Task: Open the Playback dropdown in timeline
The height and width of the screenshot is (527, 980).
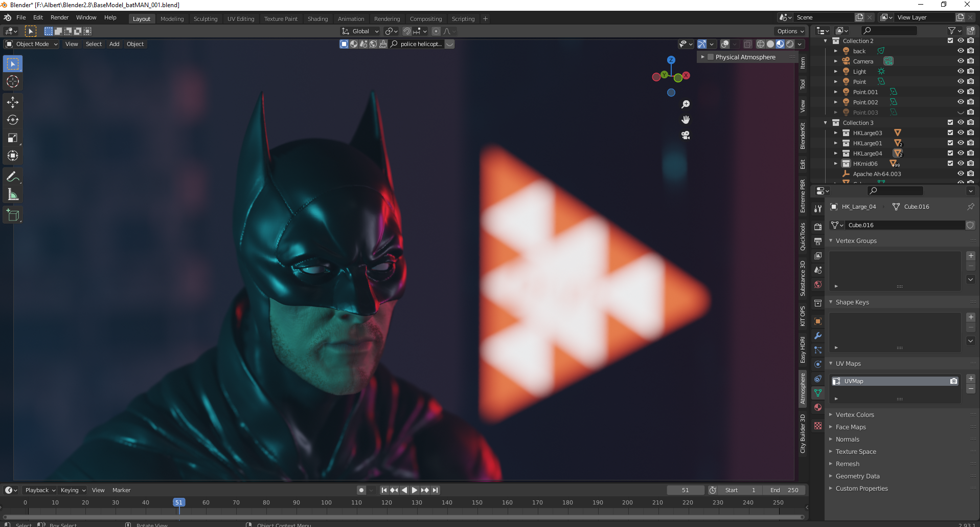Action: [40, 490]
